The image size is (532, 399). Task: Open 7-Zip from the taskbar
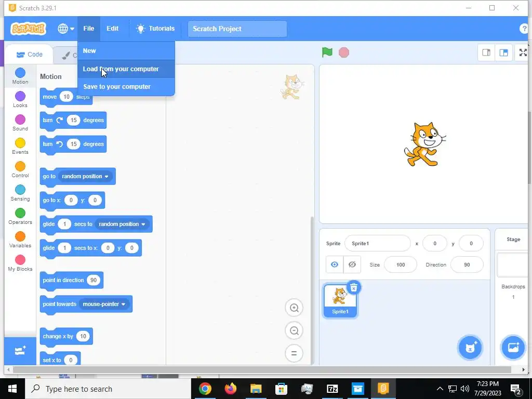(x=332, y=389)
